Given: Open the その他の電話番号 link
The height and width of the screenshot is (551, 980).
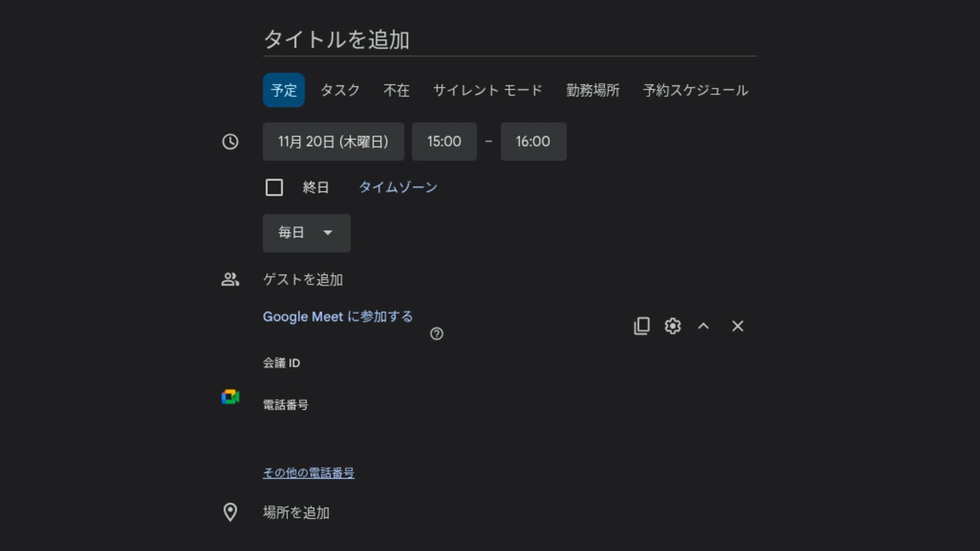Looking at the screenshot, I should tap(309, 473).
